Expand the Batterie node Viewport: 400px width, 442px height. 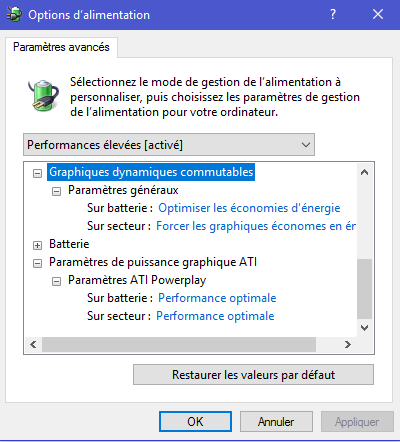(37, 245)
